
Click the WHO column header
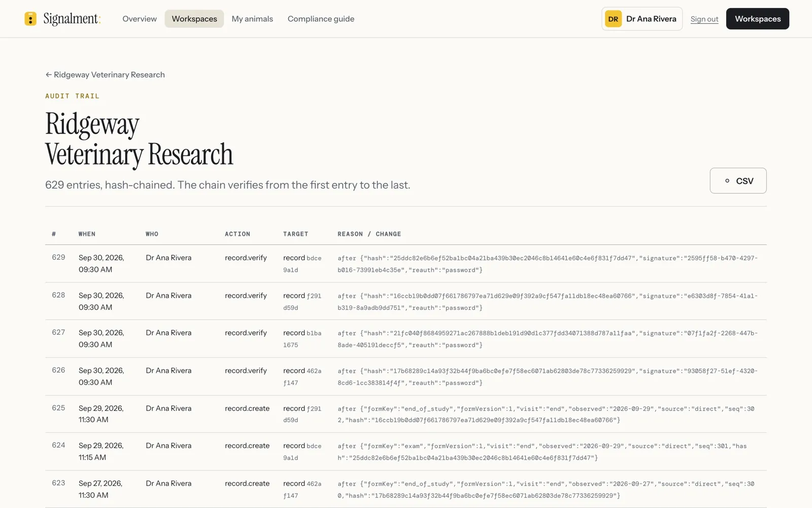pyautogui.click(x=152, y=234)
